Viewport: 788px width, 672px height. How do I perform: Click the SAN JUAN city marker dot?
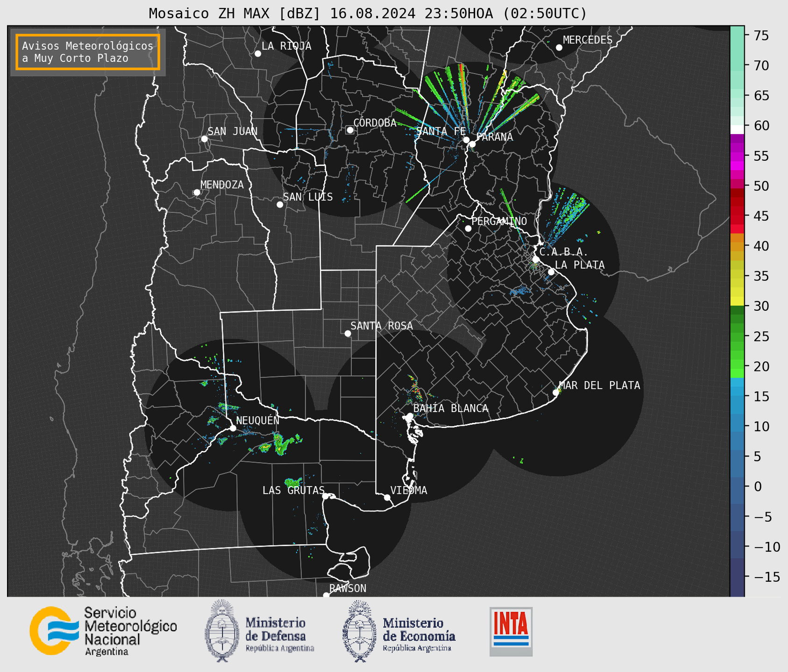click(x=204, y=139)
